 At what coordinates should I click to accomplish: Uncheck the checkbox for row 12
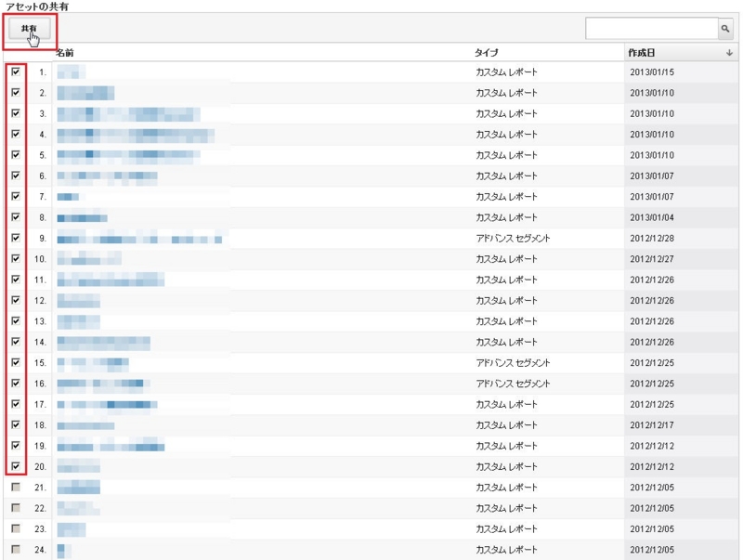pos(16,300)
